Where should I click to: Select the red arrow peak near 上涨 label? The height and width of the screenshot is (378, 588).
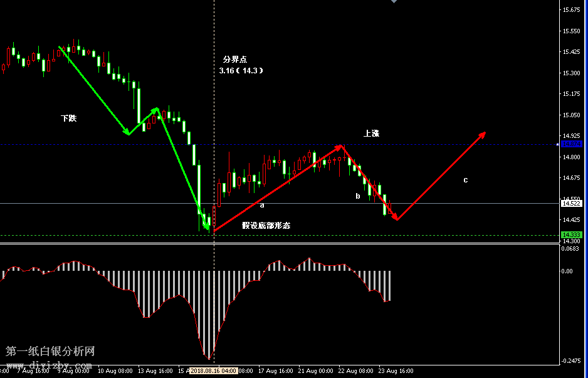pyautogui.click(x=342, y=147)
